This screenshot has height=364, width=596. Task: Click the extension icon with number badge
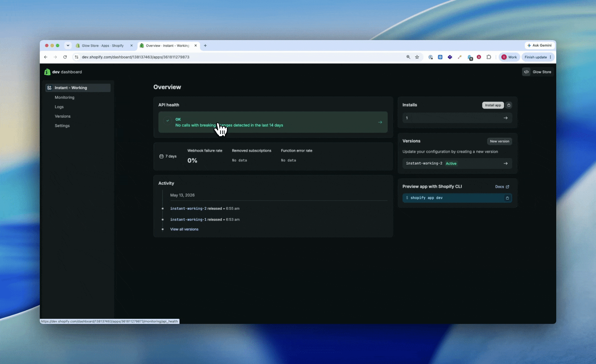(470, 58)
